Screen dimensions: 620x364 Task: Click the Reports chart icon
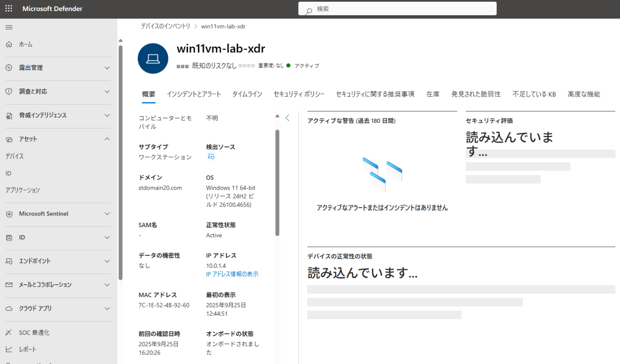tap(9, 349)
